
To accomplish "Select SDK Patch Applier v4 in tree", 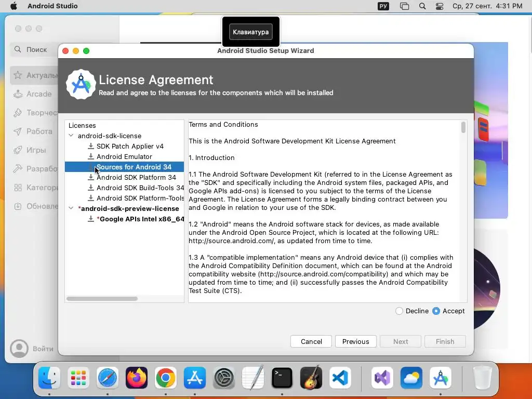I will coord(130,146).
